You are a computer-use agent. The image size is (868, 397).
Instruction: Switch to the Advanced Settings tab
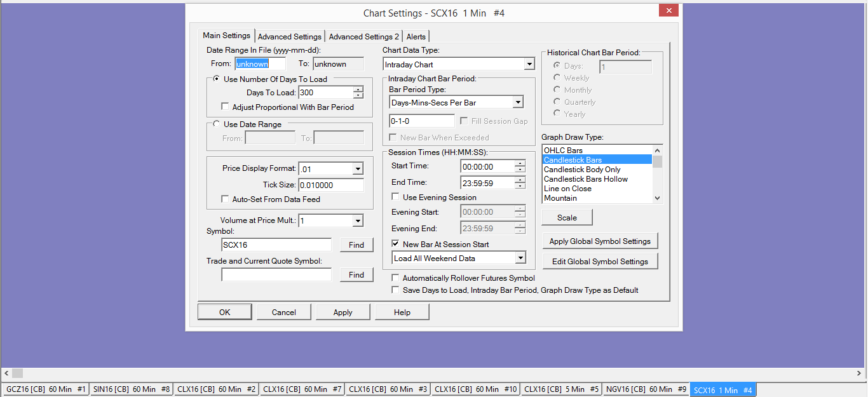click(x=290, y=36)
